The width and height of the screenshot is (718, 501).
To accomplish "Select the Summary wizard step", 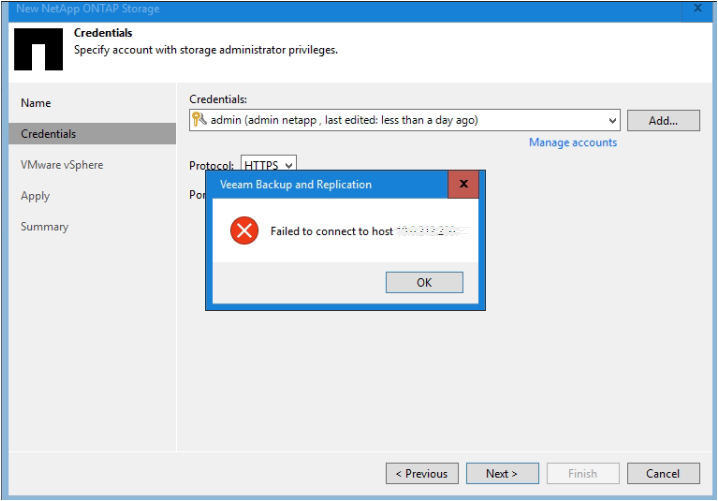I will (44, 227).
